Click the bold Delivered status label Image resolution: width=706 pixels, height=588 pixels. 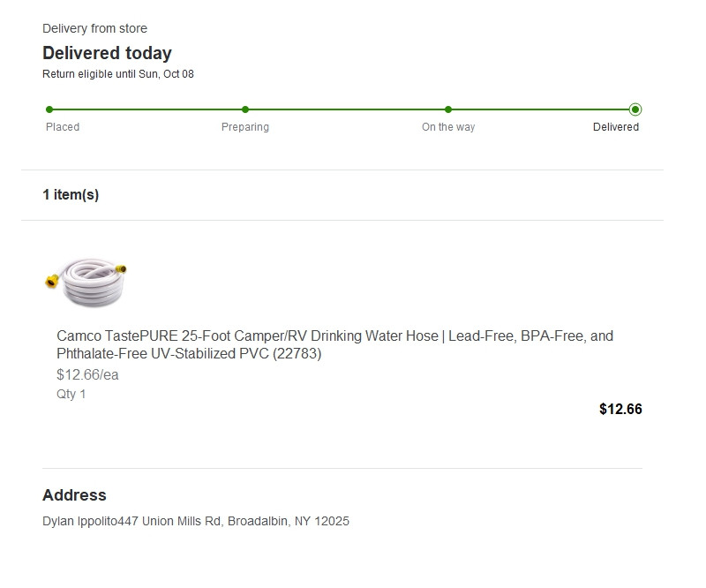[x=616, y=127]
